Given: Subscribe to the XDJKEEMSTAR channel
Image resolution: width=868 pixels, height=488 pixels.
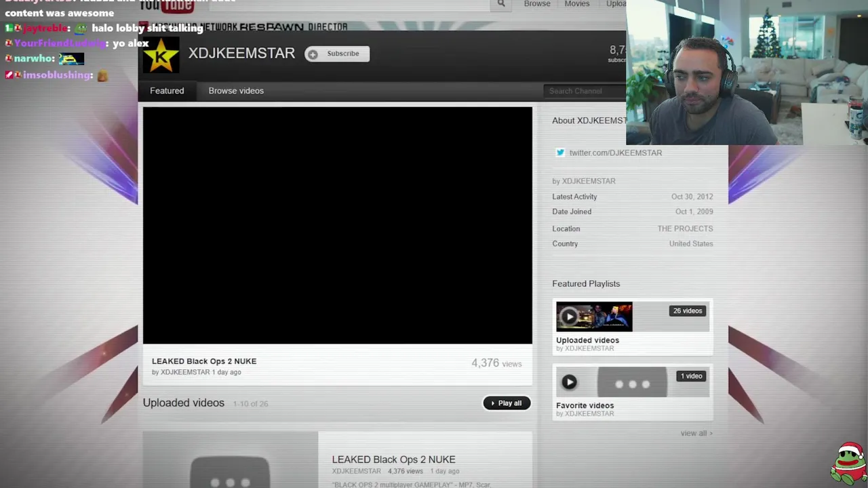Looking at the screenshot, I should coord(337,54).
